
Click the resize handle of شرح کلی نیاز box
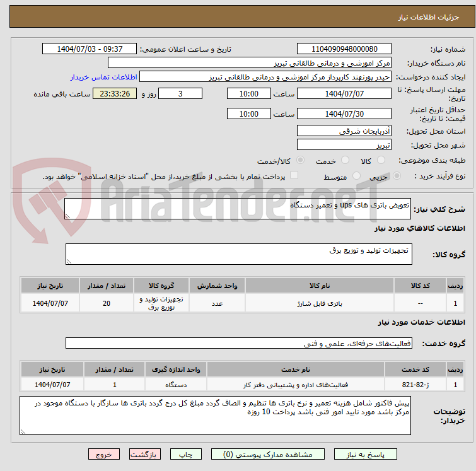point(67,216)
